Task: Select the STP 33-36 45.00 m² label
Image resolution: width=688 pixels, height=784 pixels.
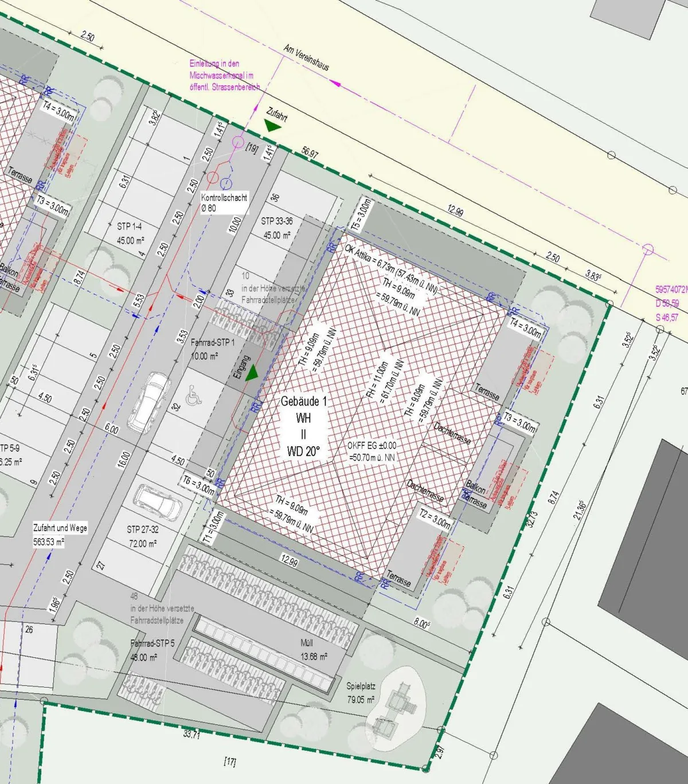Action: pyautogui.click(x=277, y=228)
